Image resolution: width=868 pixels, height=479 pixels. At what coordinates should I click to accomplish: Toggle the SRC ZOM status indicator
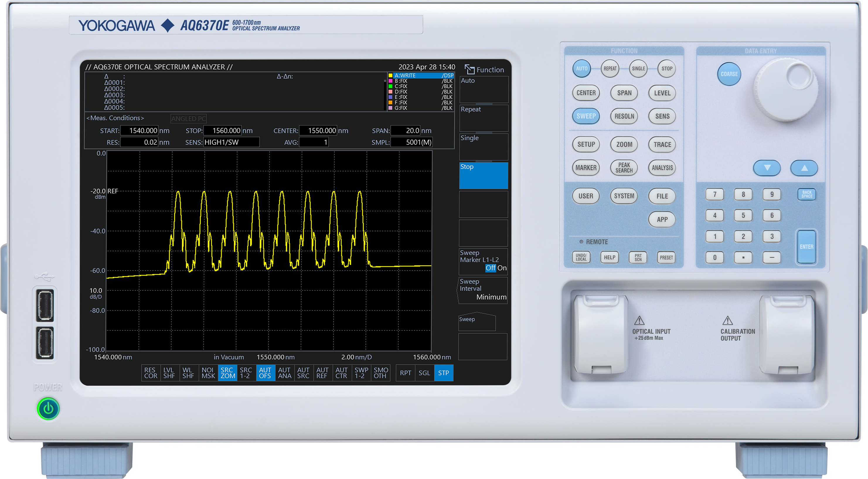pyautogui.click(x=227, y=373)
